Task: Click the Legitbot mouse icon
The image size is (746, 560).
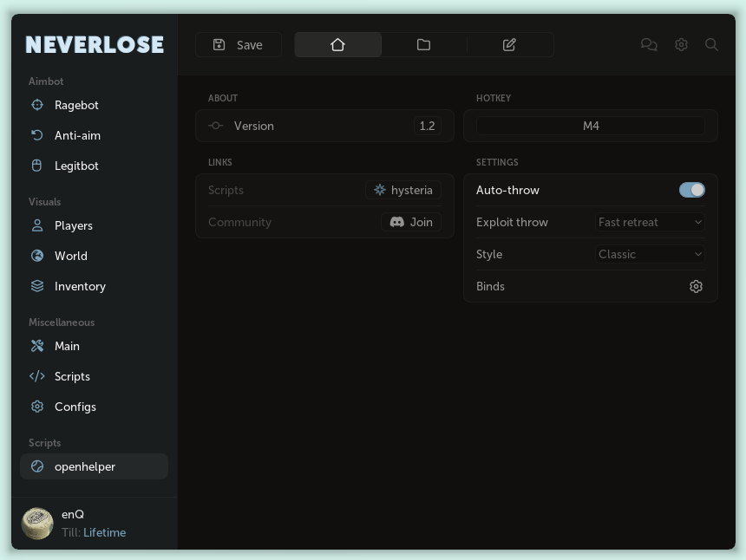Action: 37,166
